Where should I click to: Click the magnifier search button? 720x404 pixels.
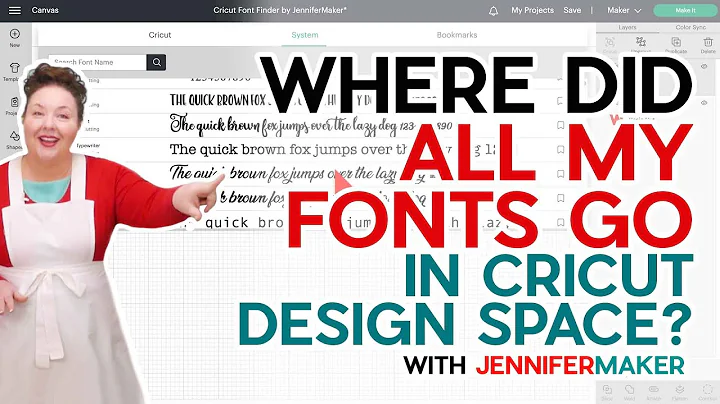(157, 62)
